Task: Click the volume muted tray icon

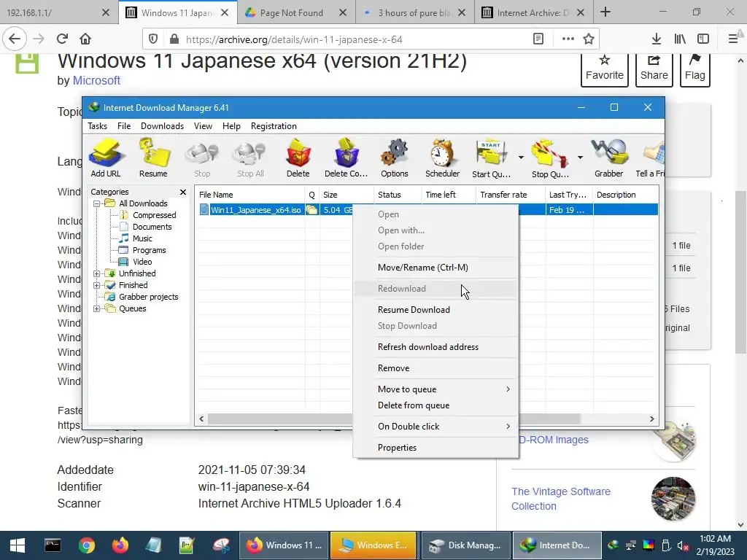Action: click(x=683, y=545)
